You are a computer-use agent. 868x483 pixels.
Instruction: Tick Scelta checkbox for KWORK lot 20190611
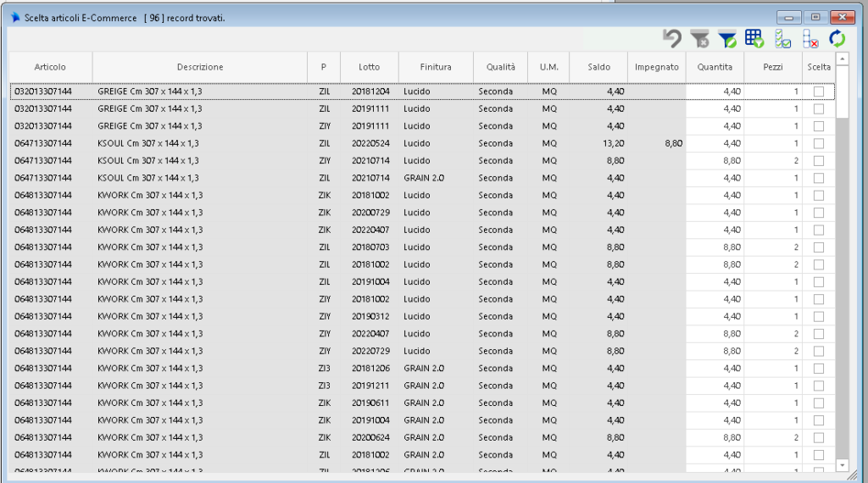(x=819, y=402)
